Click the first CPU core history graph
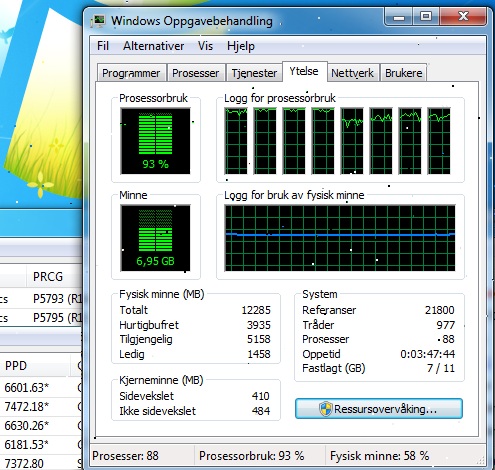 coord(236,141)
